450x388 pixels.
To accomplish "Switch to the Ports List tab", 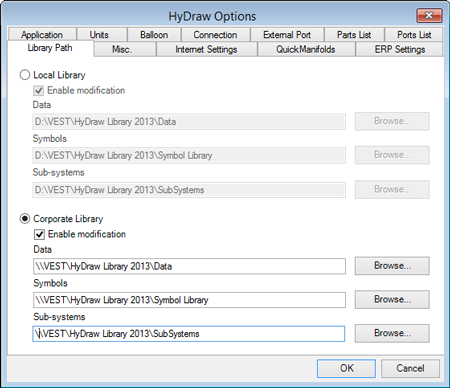I will [414, 35].
